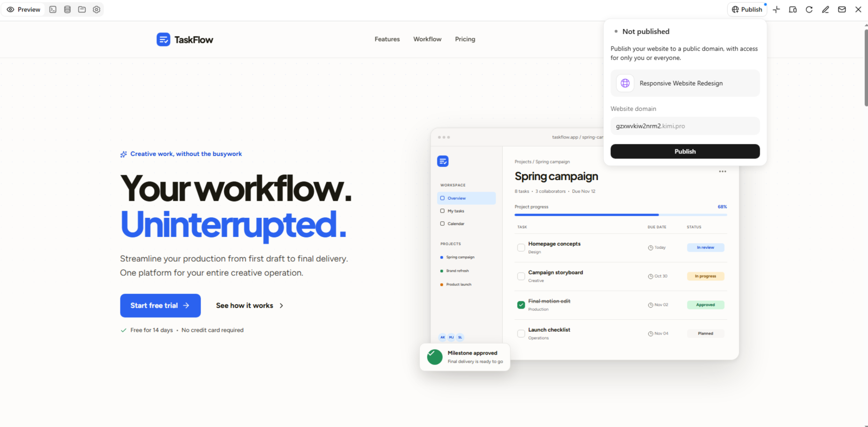
Task: Open the terminal panel icon
Action: pyautogui.click(x=53, y=10)
